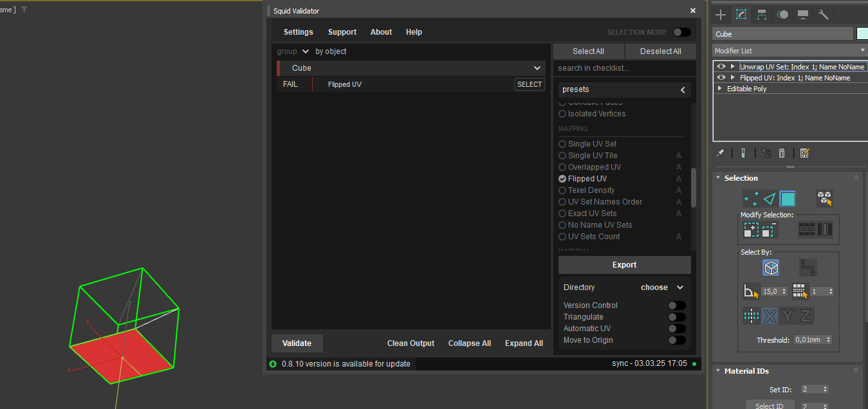The height and width of the screenshot is (409, 868).
Task: Click the Pin Stack icon
Action: click(x=721, y=153)
